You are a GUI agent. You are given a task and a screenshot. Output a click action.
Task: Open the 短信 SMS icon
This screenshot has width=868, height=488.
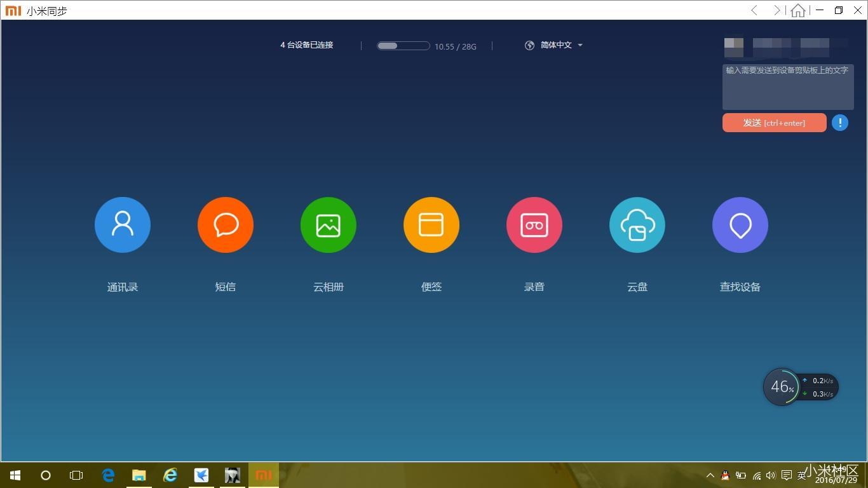click(x=225, y=224)
